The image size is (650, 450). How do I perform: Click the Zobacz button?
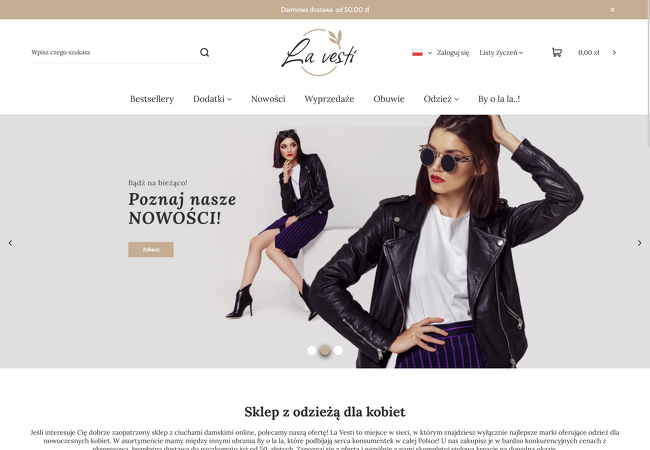pos(151,249)
